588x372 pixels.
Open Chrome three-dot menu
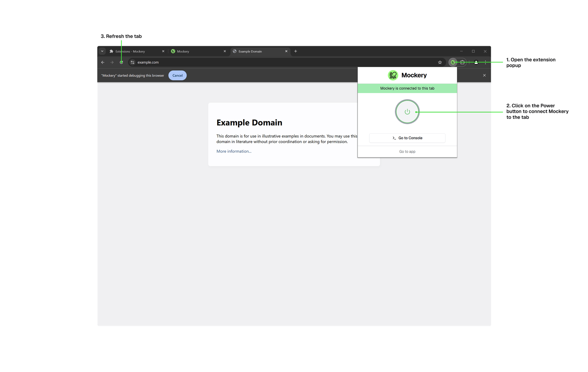(x=485, y=62)
